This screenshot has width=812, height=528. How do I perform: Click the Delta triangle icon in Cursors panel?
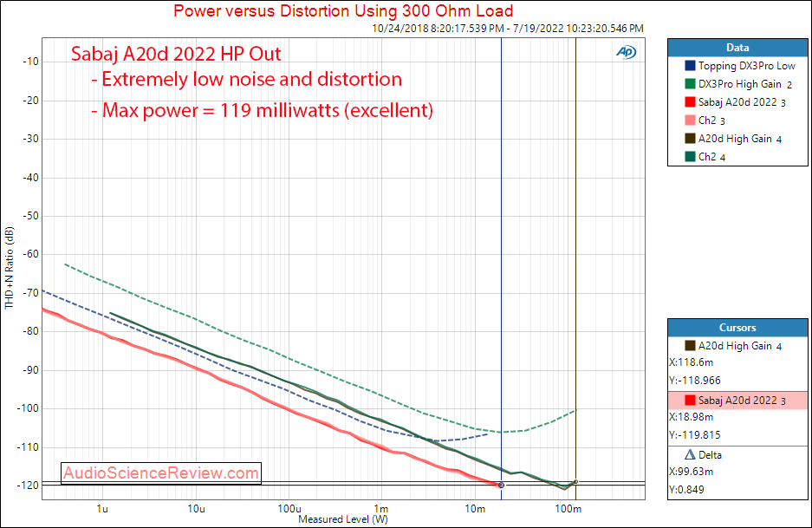[x=690, y=455]
